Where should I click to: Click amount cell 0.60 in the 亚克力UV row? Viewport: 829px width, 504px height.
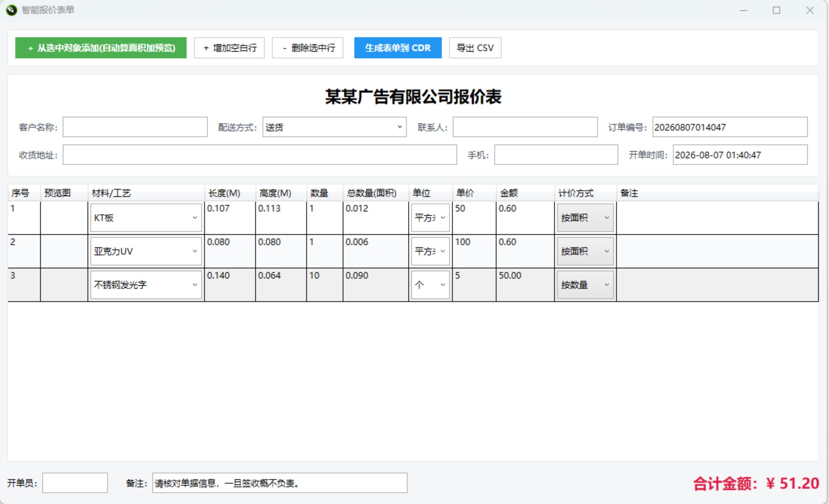(525, 251)
